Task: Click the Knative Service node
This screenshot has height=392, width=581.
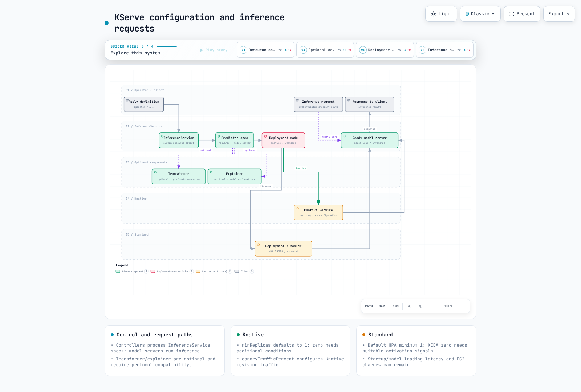Action: point(318,213)
